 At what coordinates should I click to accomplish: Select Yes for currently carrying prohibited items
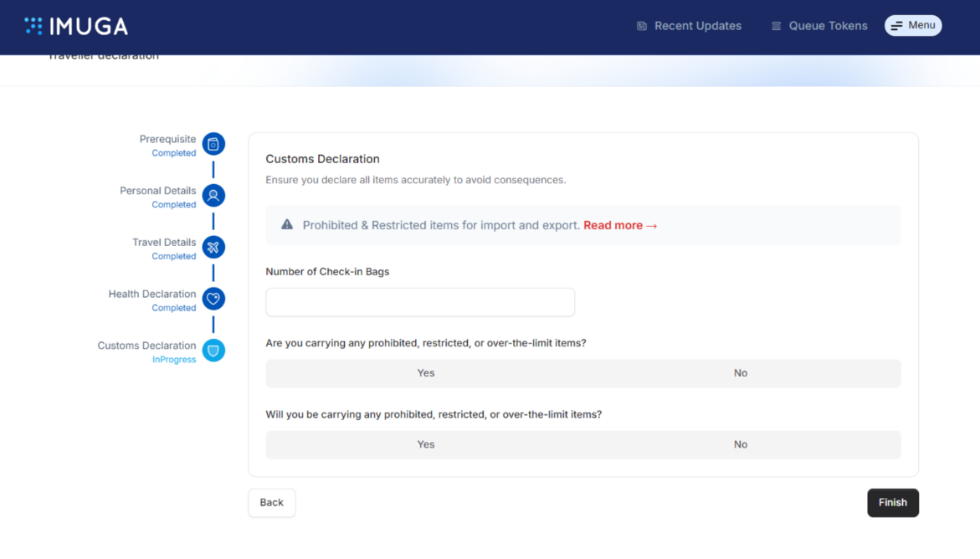click(x=425, y=373)
